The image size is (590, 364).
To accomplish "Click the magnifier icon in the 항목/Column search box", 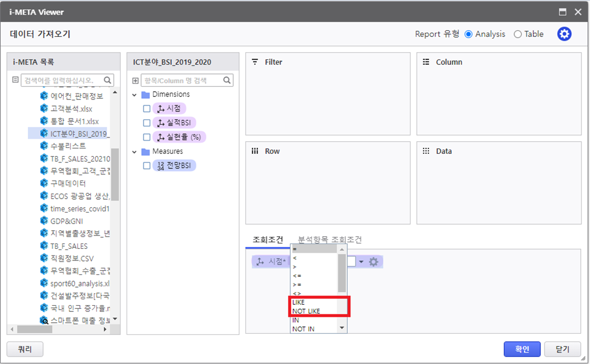I will (x=227, y=80).
